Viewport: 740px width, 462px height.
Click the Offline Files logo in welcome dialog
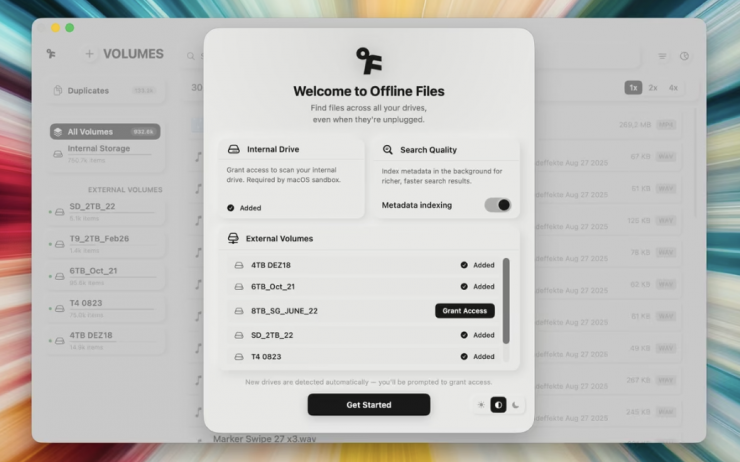[x=368, y=61]
